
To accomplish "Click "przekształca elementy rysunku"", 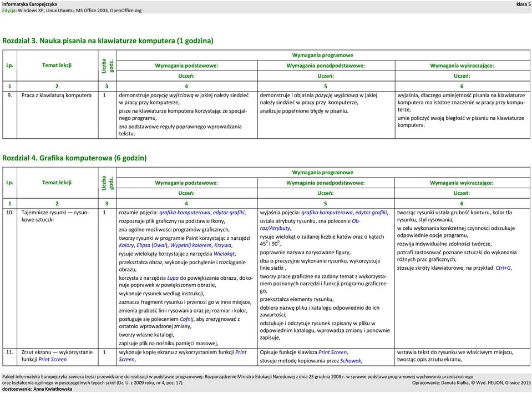I will [297, 299].
